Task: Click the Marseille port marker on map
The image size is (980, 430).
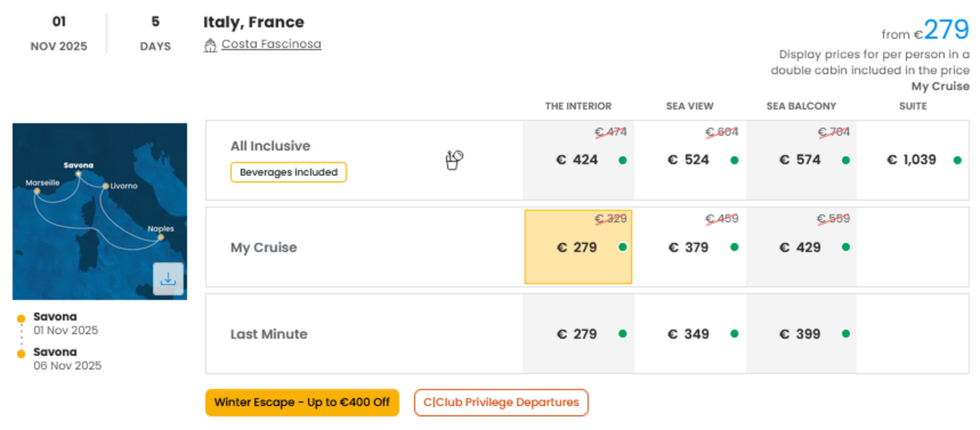Action: coord(37,191)
